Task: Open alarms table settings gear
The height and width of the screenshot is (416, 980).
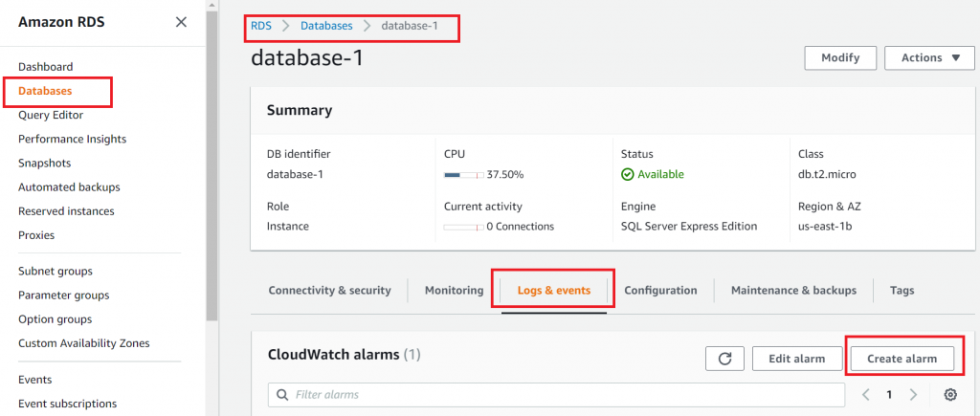Action: [x=950, y=395]
